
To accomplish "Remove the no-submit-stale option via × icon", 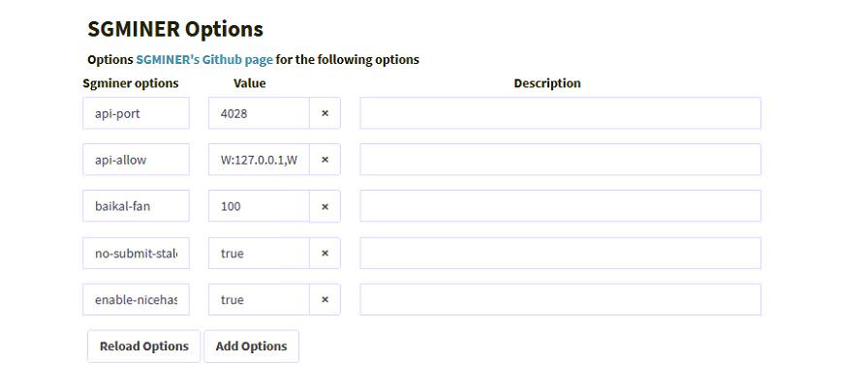I will [325, 254].
